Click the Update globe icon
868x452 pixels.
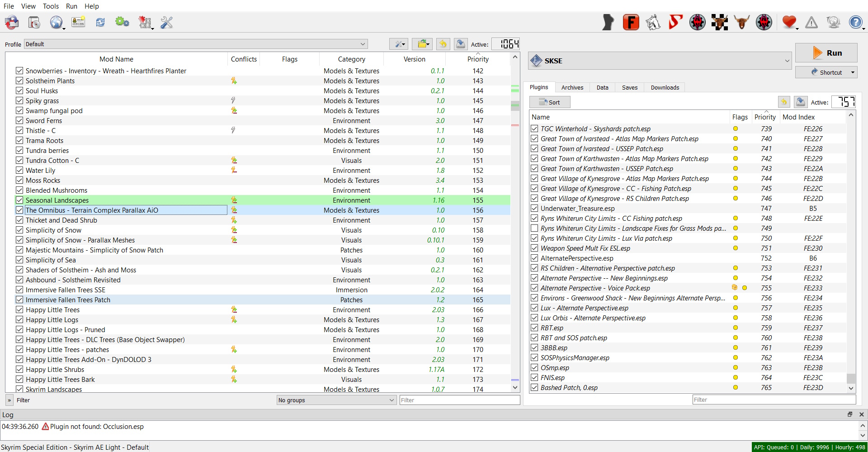pos(833,22)
